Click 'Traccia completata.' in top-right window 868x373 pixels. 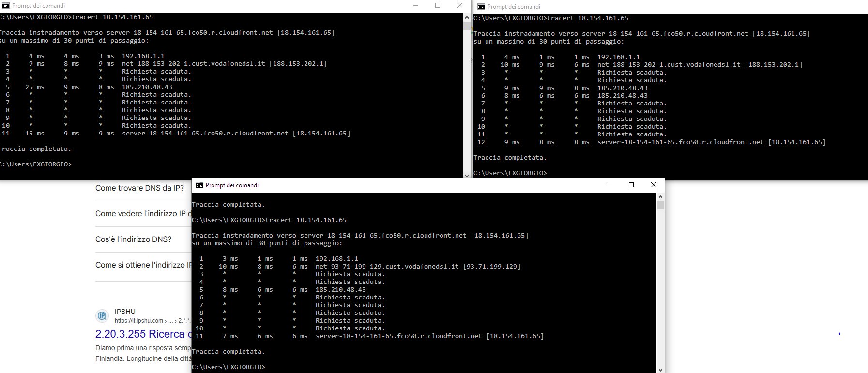coord(510,158)
